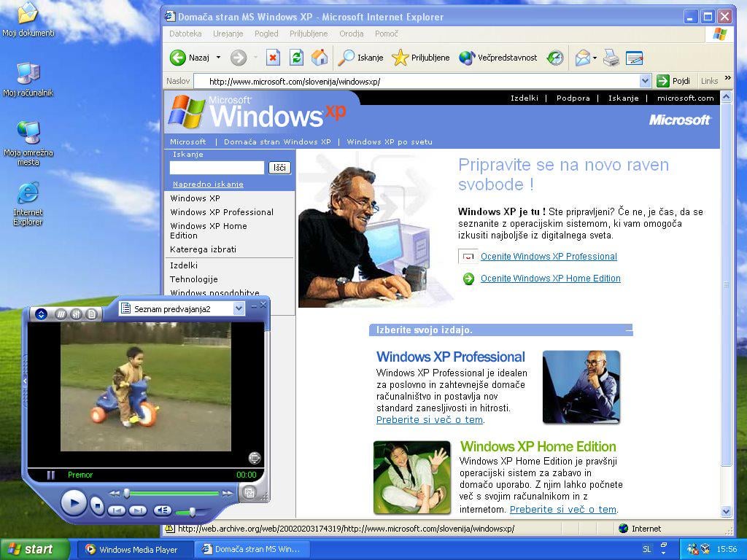
Task: Select Moja omrežna mesta desktop icon
Action: click(28, 144)
